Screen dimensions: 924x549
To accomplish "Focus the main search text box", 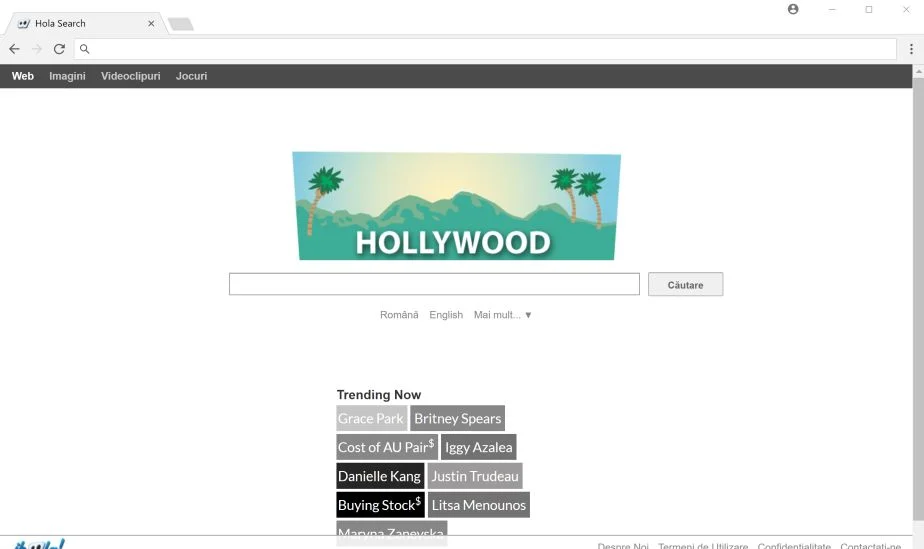I will pyautogui.click(x=434, y=284).
